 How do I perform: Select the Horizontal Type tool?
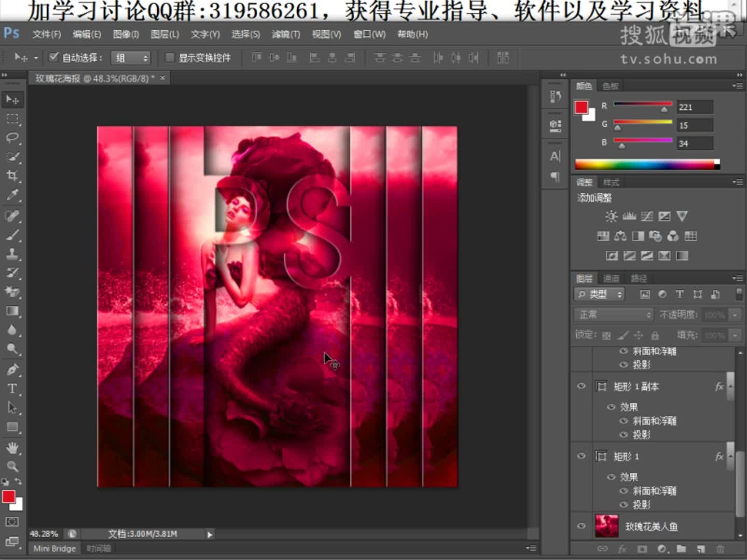coord(12,389)
